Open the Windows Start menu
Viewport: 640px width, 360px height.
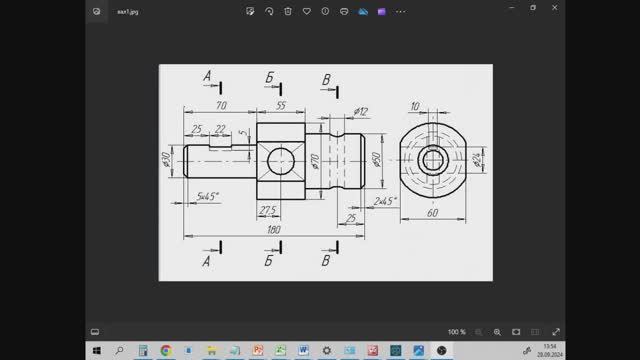pyautogui.click(x=97, y=351)
